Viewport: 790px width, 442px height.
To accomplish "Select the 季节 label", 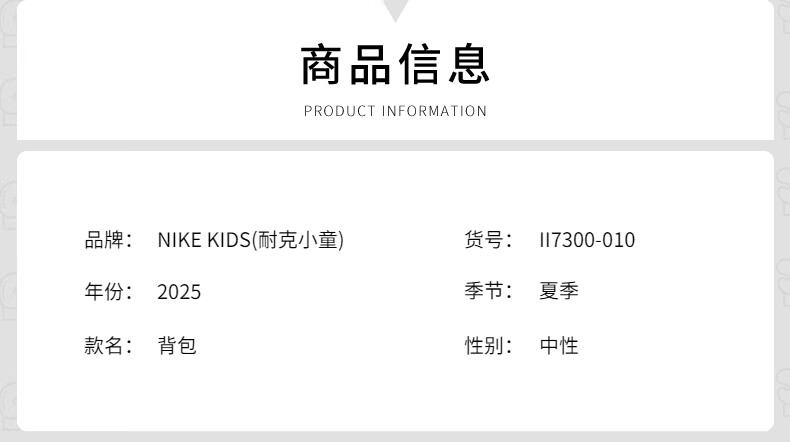I will (x=488, y=291).
